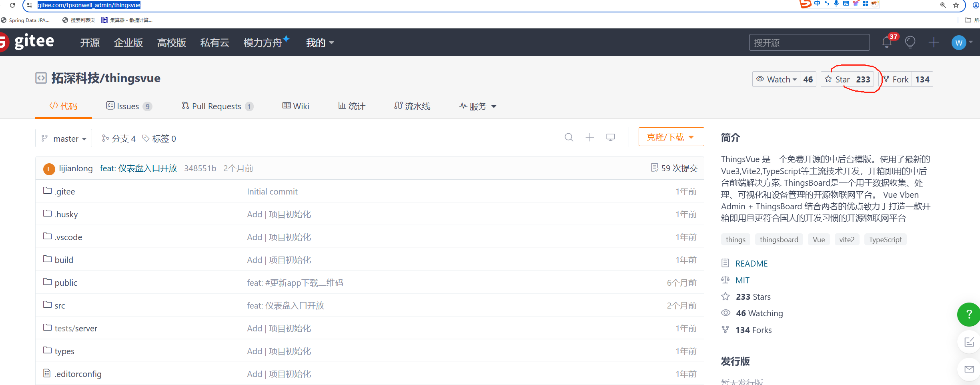Open the .gitee folder

(65, 191)
